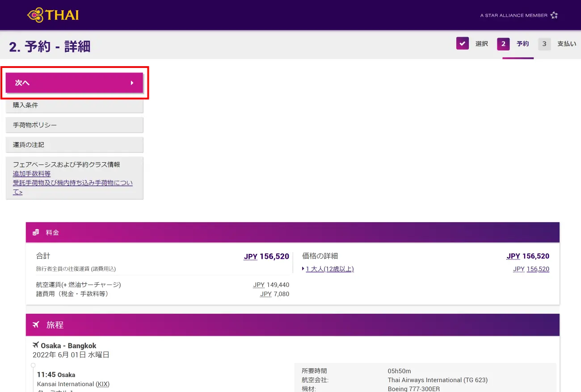This screenshot has width=581, height=392.
Task: Click the 航空会社: label
Action: click(315, 380)
